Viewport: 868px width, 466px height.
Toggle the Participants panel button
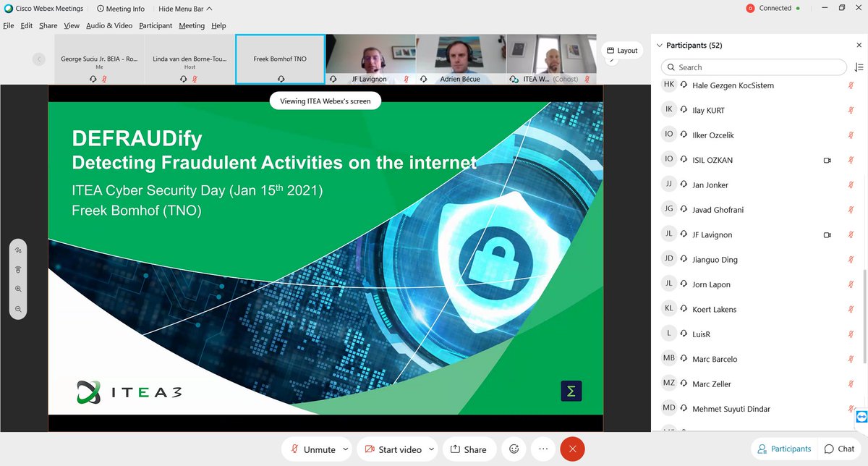784,449
